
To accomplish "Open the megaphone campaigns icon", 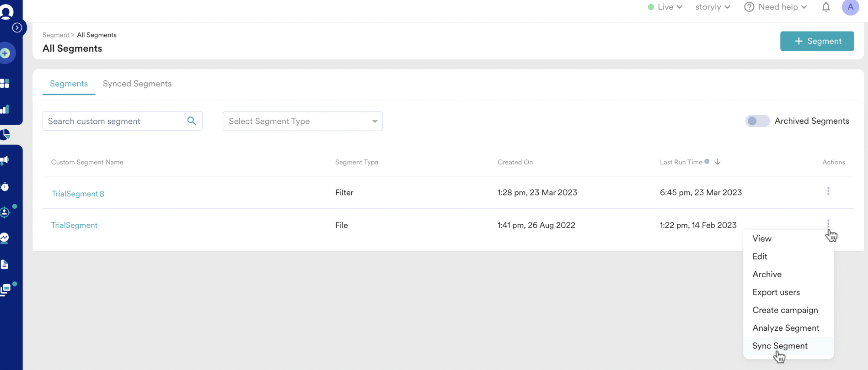I will coord(5,160).
